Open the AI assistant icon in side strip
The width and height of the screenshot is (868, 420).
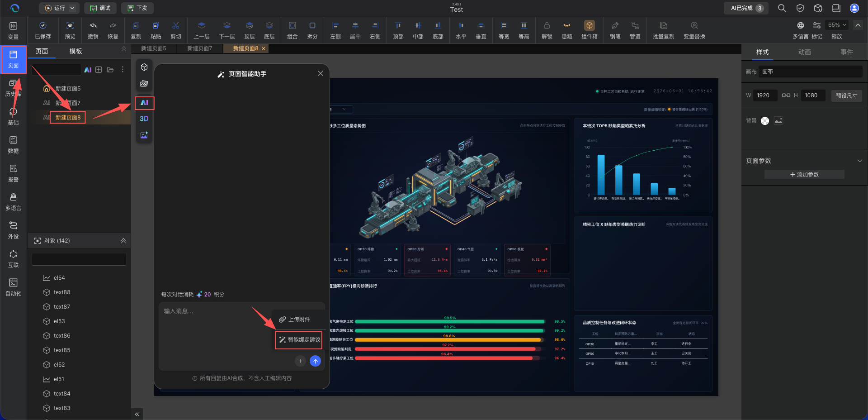[x=144, y=103]
